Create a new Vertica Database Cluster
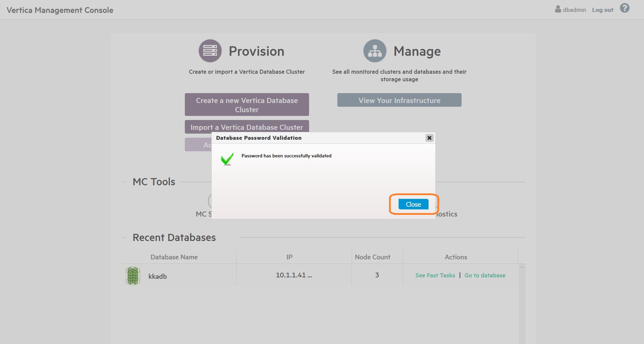Viewport: 644px width, 344px height. [247, 105]
